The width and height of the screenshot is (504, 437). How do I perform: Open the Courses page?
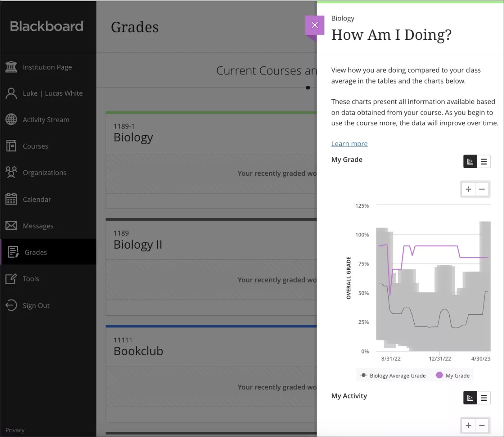pos(36,146)
